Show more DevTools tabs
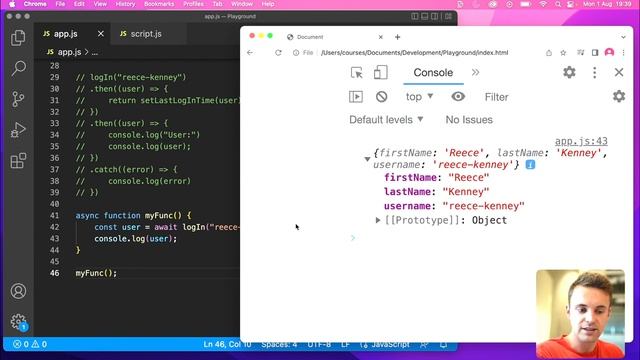 point(476,73)
